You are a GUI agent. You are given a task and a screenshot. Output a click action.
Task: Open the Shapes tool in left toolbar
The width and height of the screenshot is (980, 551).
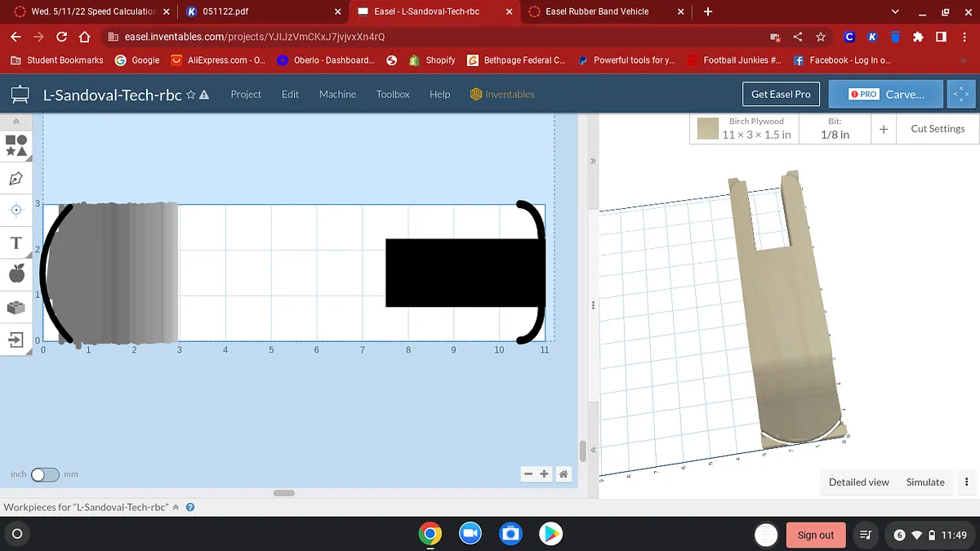tap(16, 145)
